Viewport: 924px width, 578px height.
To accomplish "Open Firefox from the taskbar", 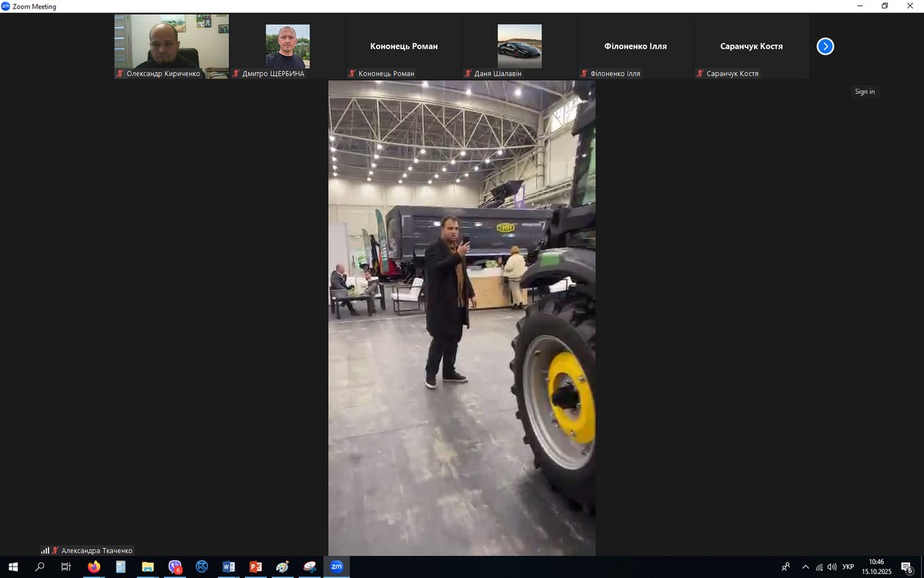I will (x=94, y=566).
